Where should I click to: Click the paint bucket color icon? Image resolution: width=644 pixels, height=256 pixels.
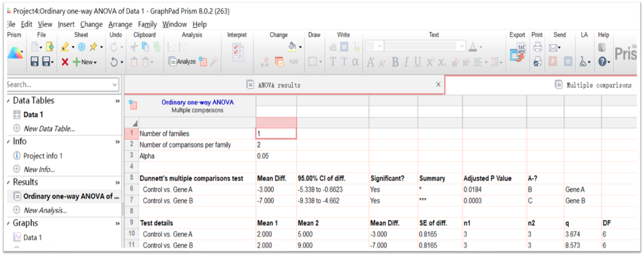(x=292, y=47)
